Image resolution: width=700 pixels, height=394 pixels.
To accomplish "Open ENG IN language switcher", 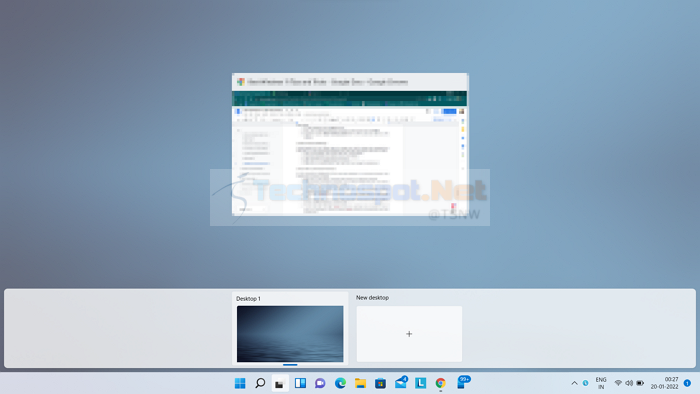I will [601, 383].
